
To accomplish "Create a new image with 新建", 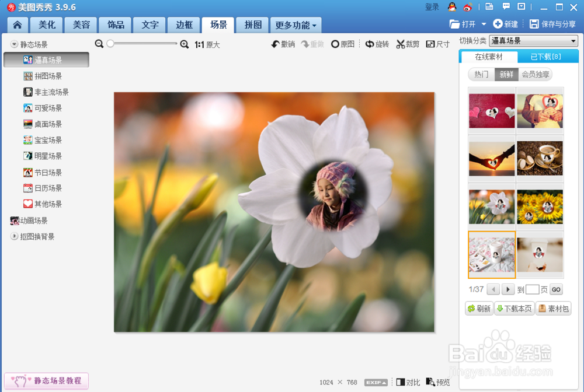I will tap(505, 24).
